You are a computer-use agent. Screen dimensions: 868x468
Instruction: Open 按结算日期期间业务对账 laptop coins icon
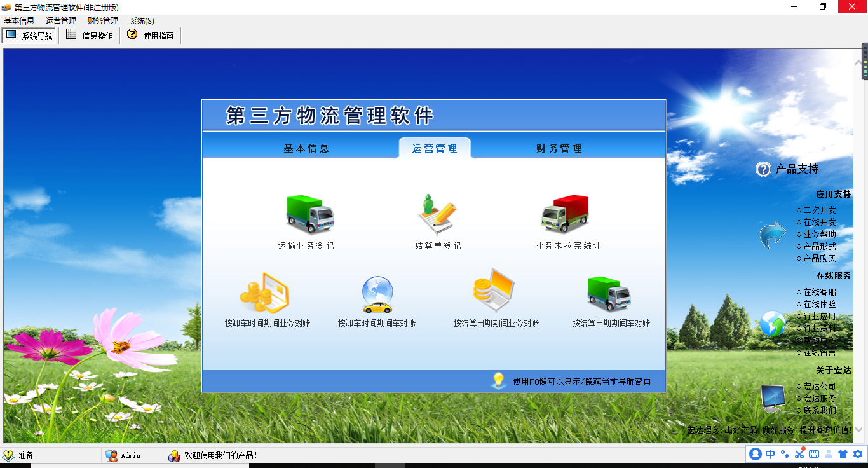tap(494, 289)
